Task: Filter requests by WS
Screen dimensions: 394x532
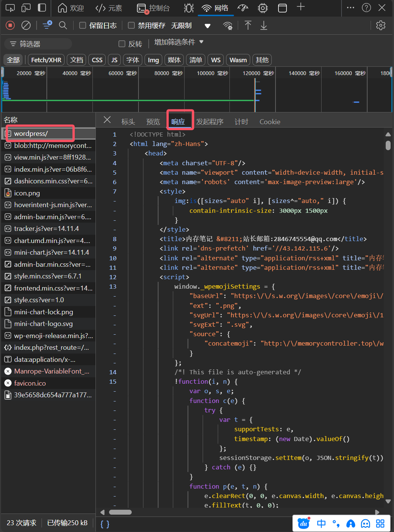Action: [x=215, y=60]
